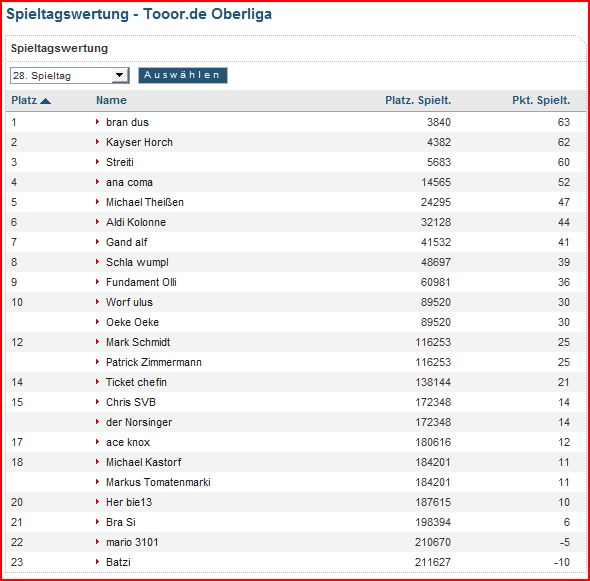Open Michael Theißen's player link
The height and width of the screenshot is (581, 590).
coord(145,202)
